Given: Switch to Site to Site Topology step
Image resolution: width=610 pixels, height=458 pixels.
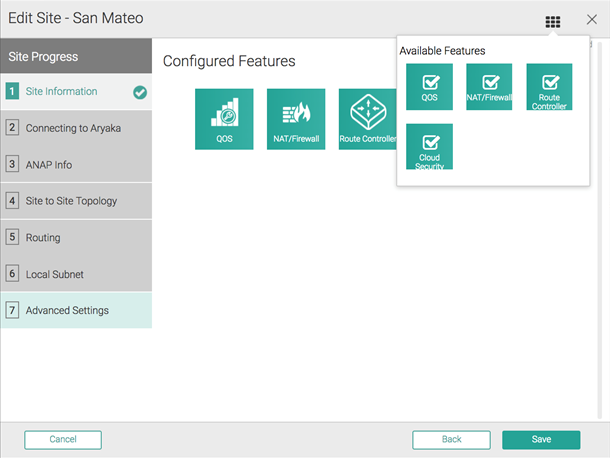Looking at the screenshot, I should point(71,201).
